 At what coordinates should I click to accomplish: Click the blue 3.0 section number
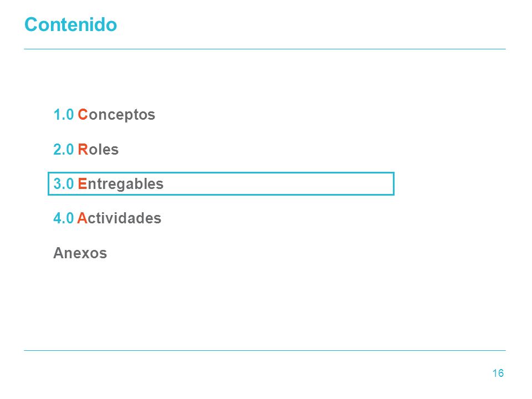point(63,184)
